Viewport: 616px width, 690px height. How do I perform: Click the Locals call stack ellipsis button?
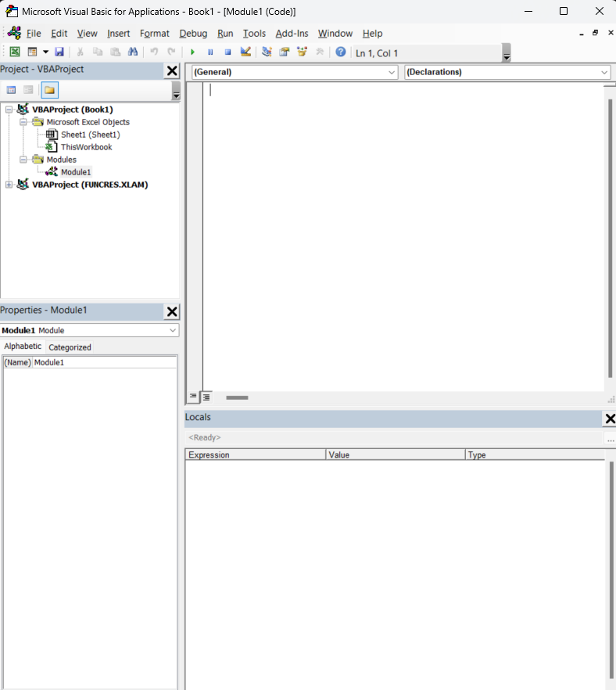pos(611,438)
